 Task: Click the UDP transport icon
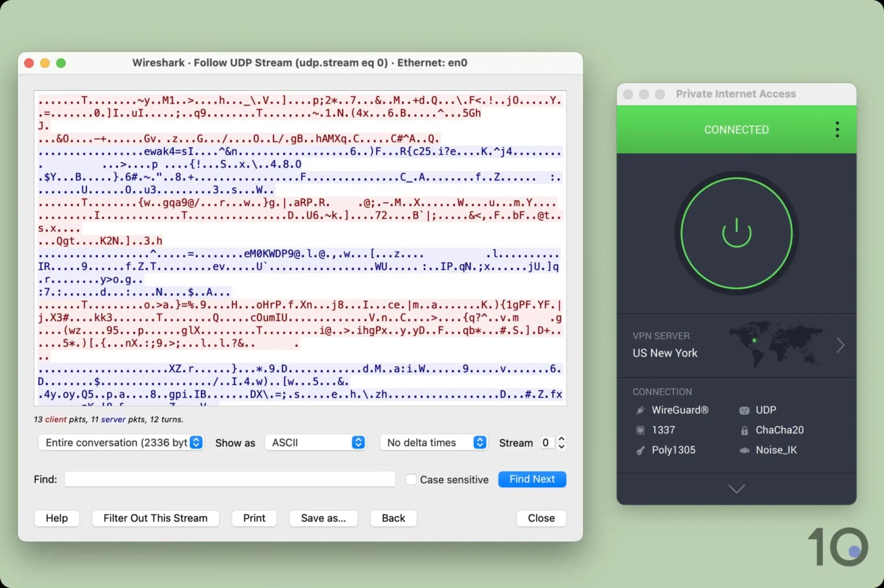tap(744, 410)
